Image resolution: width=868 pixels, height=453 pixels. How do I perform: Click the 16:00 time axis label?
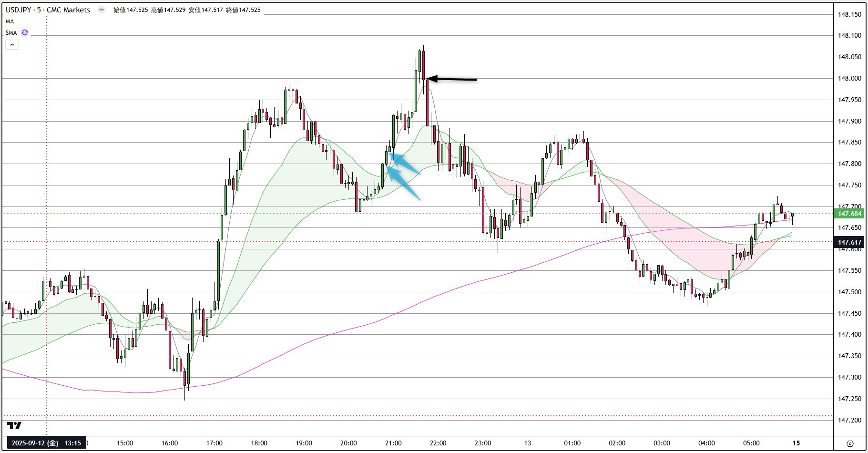pos(170,443)
